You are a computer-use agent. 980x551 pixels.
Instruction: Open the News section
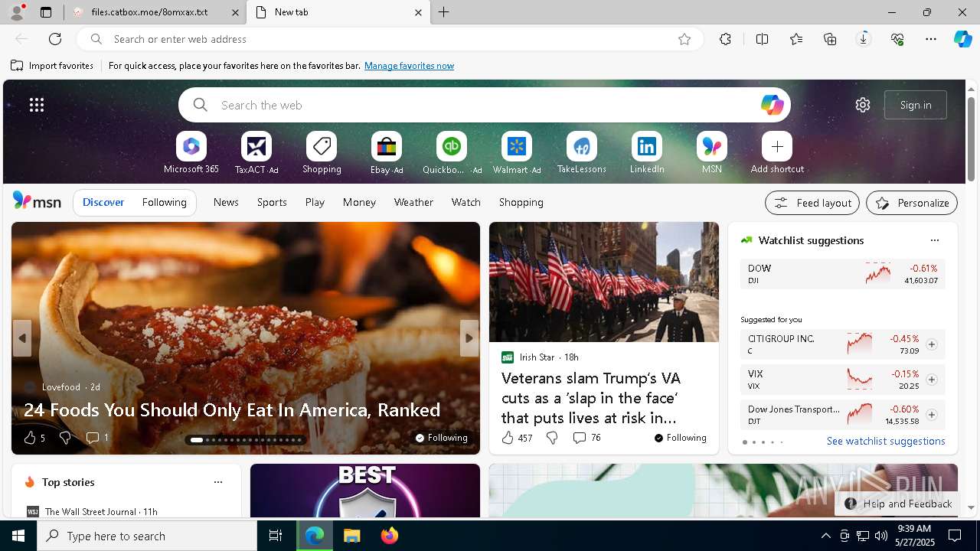(x=226, y=202)
